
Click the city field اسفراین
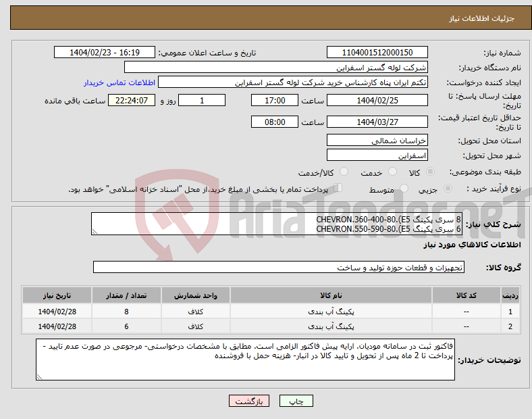click(377, 155)
